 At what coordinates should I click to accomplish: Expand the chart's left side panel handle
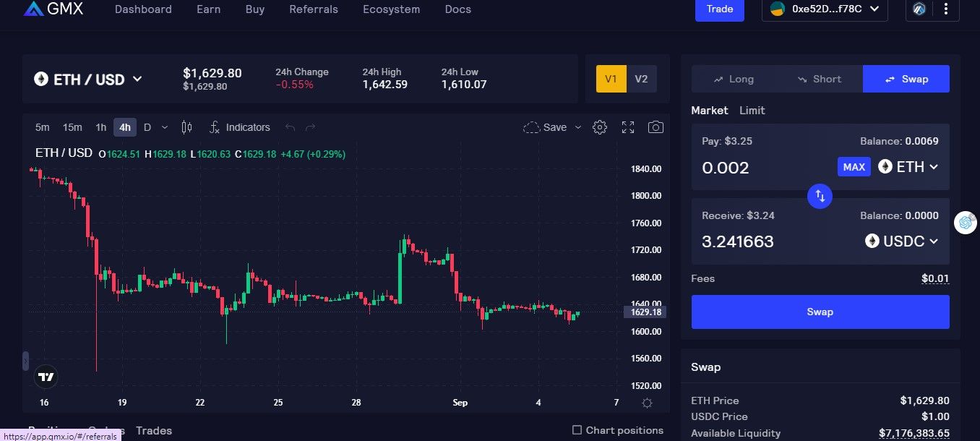26,360
